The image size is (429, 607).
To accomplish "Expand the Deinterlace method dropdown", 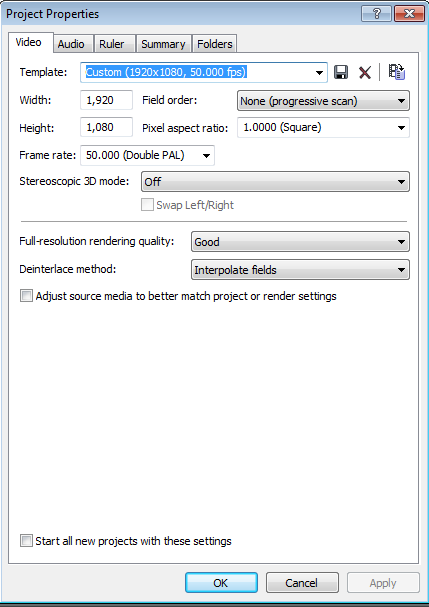I will 300,270.
